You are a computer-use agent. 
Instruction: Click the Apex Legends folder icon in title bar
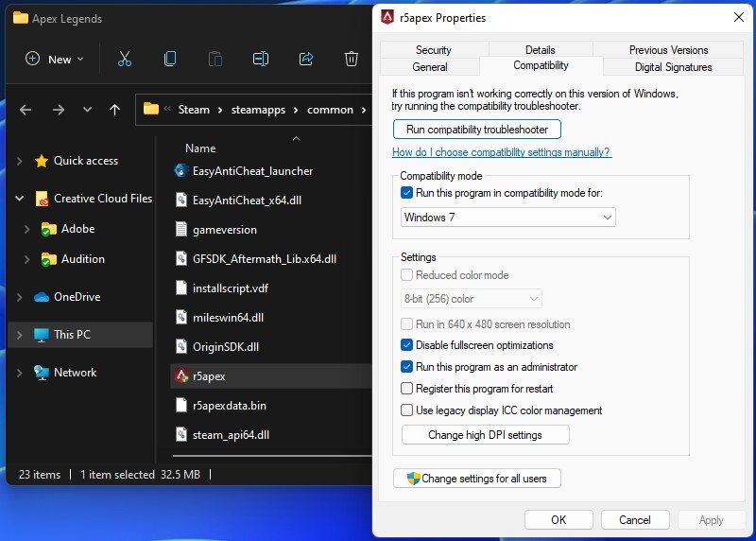20,18
